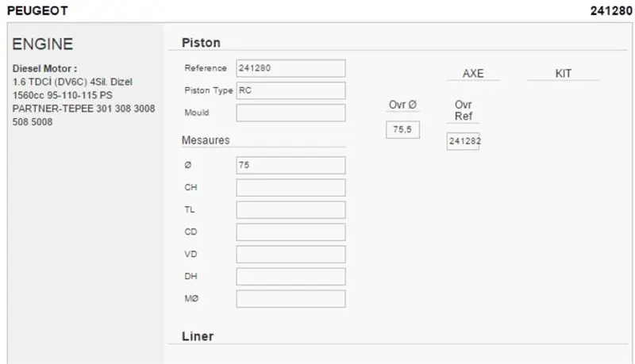Open the AXE tab heading

[x=472, y=74]
